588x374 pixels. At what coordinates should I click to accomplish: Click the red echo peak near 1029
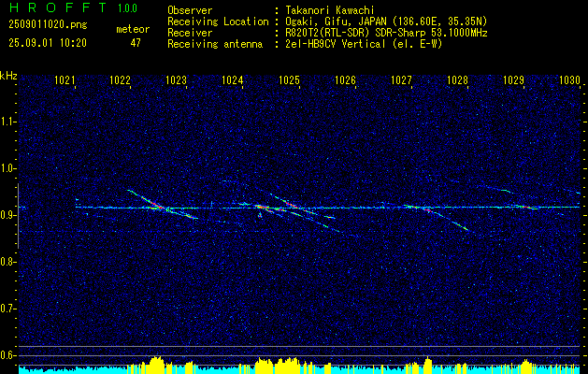click(x=527, y=207)
